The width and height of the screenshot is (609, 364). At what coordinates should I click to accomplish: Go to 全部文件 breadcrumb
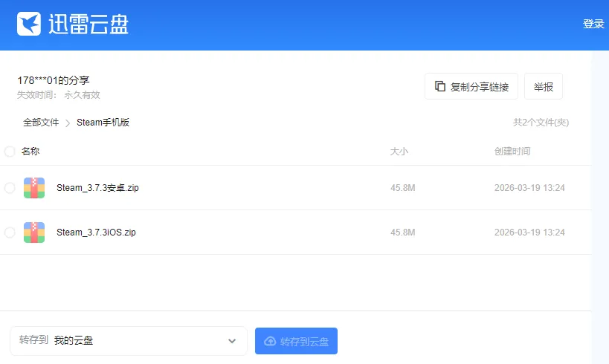[x=41, y=123]
